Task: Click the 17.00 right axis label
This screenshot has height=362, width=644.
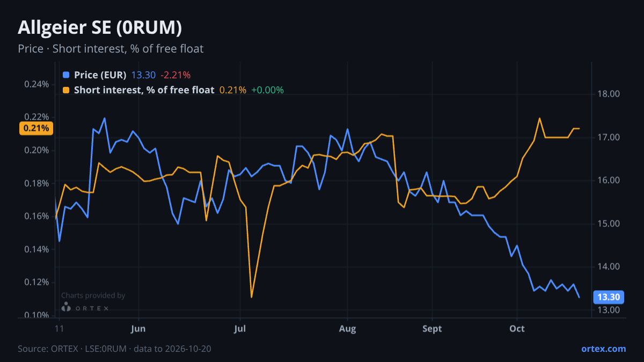Action: tap(609, 138)
